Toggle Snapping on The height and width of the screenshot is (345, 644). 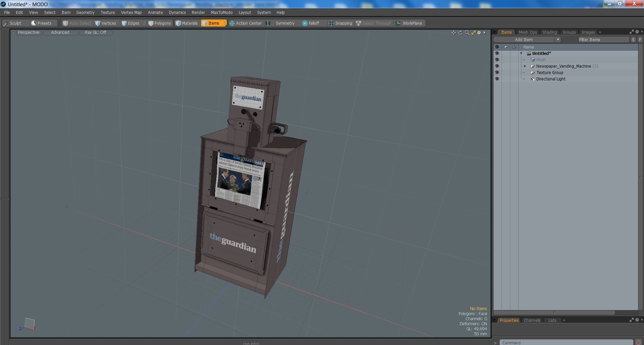[x=340, y=23]
